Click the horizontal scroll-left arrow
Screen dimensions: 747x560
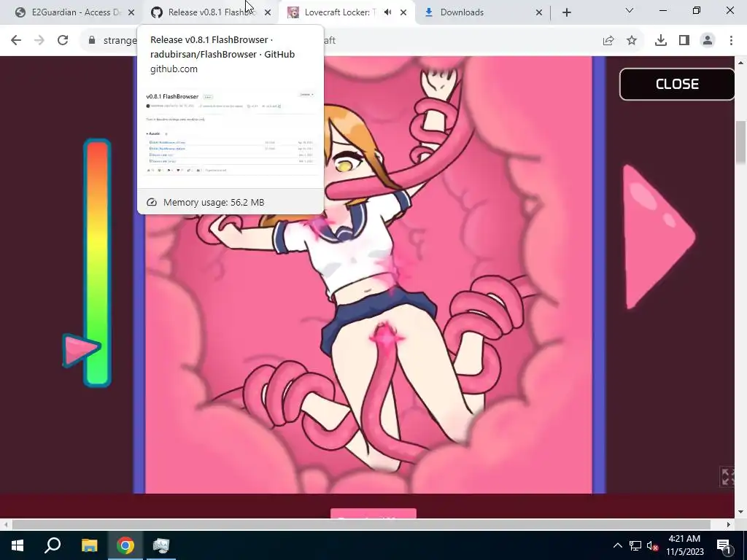click(5, 524)
